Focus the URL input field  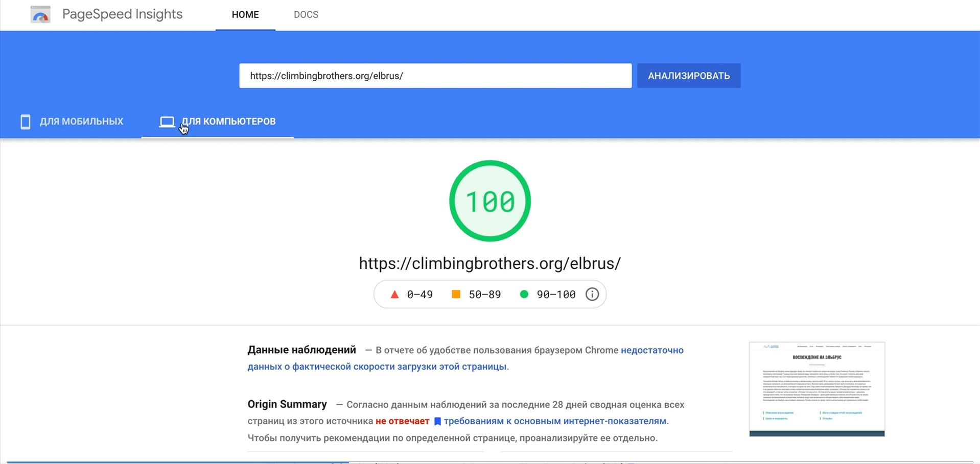point(435,76)
